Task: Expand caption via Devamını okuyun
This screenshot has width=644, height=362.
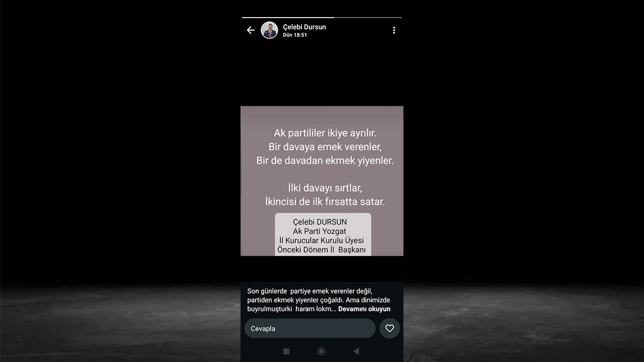Action: [364, 309]
